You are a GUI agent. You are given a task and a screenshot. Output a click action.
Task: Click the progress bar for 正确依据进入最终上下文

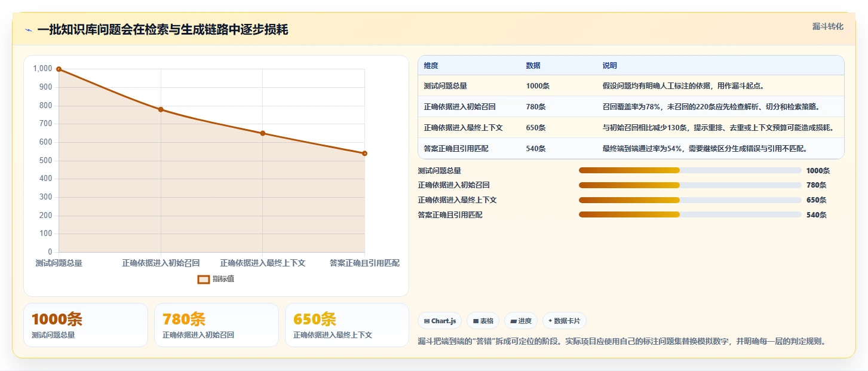point(690,200)
